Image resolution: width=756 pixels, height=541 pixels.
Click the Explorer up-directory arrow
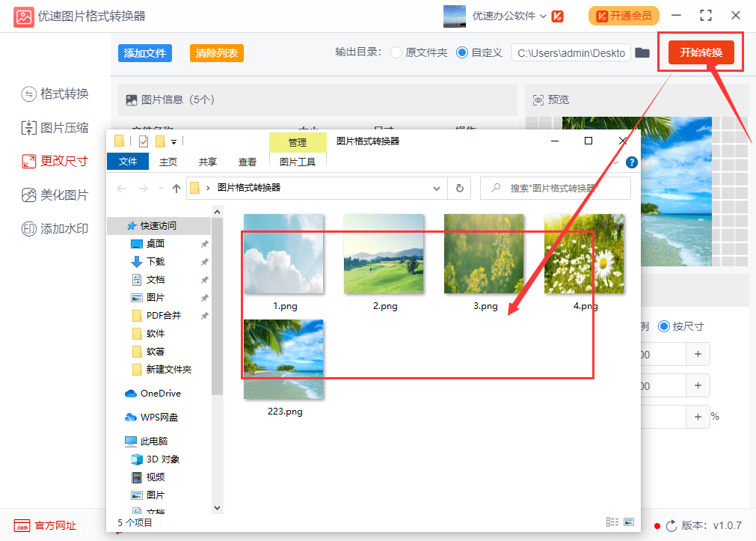tap(176, 189)
